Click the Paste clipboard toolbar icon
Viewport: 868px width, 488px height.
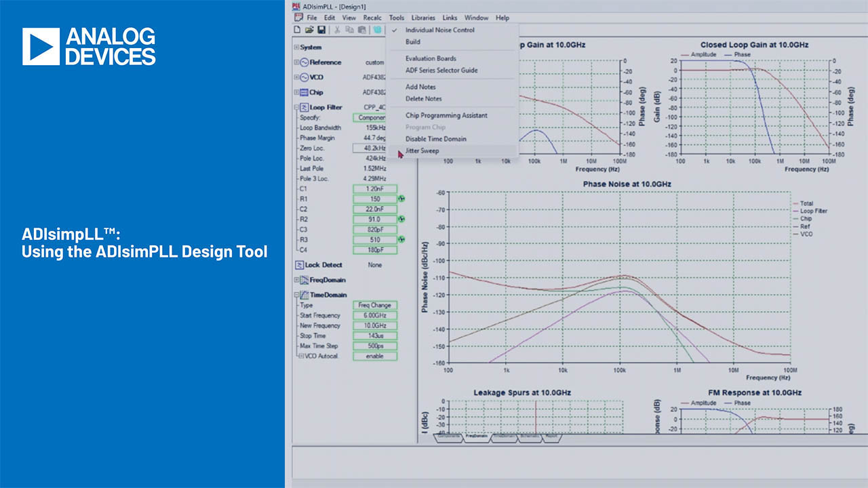(361, 30)
